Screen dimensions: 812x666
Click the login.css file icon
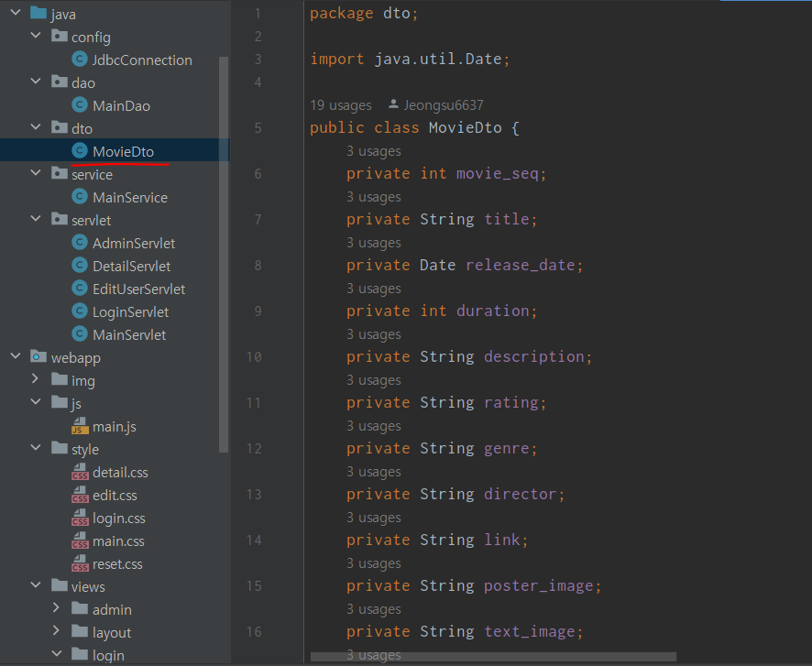[80, 518]
